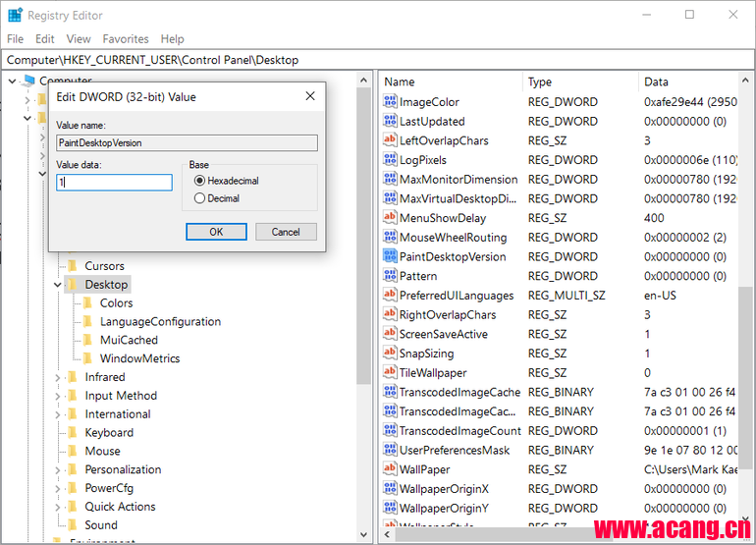Open the Help menu
756x545 pixels.
(x=172, y=38)
